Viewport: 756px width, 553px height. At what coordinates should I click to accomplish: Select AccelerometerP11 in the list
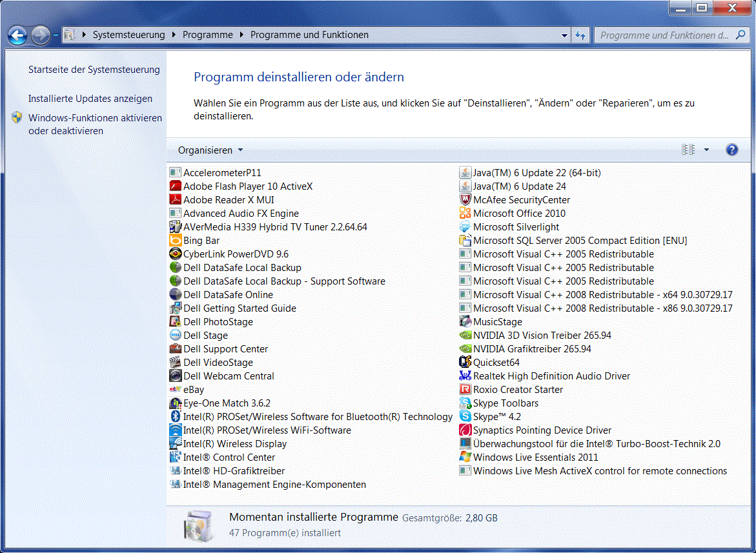click(216, 172)
